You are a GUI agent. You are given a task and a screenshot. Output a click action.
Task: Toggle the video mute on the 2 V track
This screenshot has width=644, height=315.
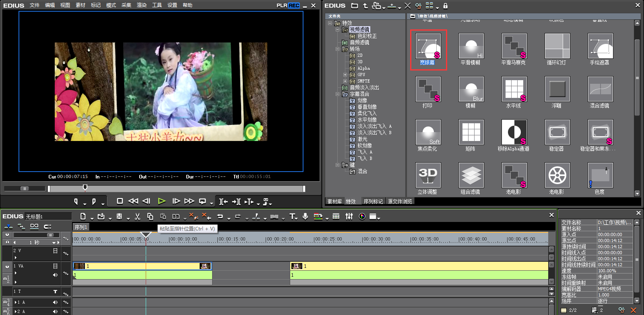click(55, 251)
